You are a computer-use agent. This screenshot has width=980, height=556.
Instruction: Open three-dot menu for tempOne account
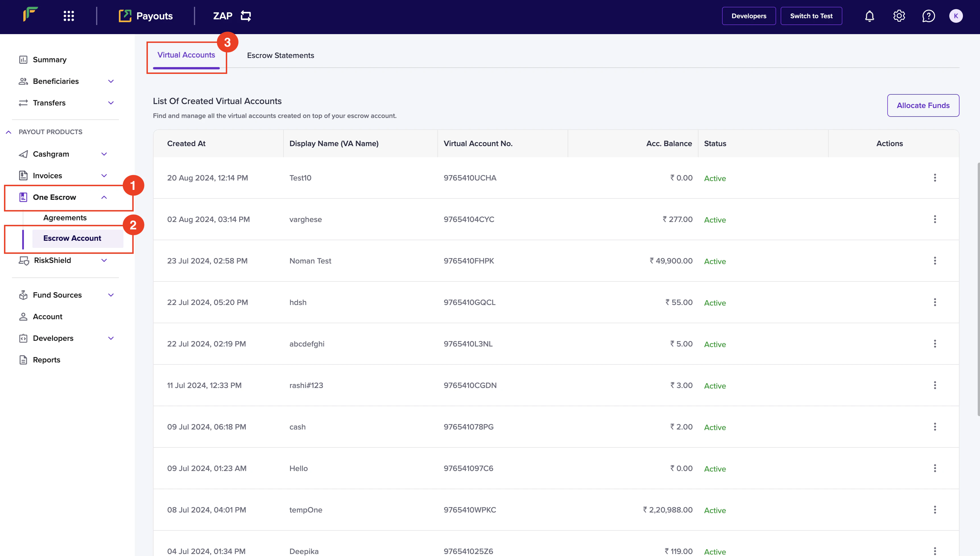pyautogui.click(x=934, y=510)
